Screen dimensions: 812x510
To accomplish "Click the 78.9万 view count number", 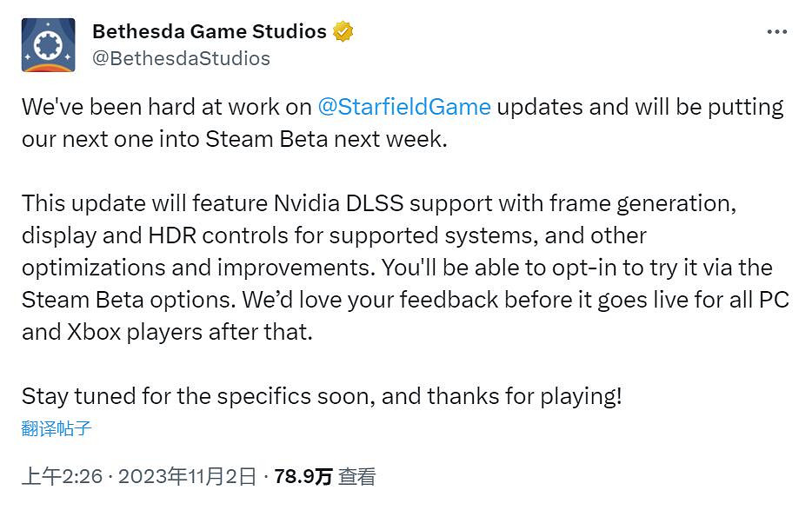I will click(303, 476).
